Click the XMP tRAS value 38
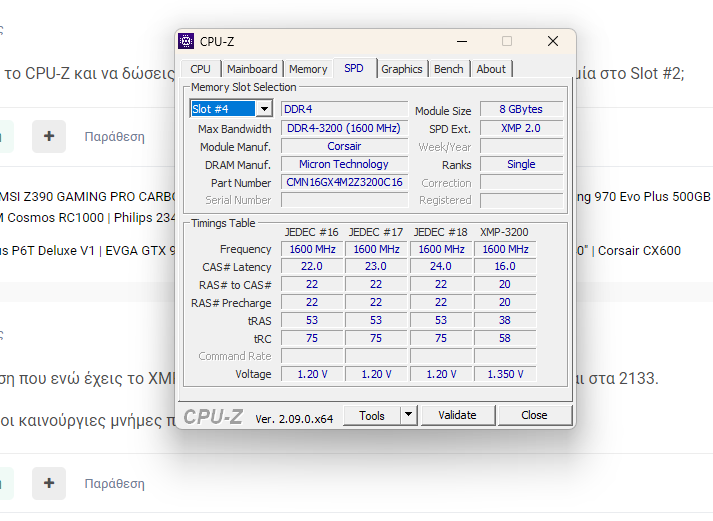 (505, 321)
